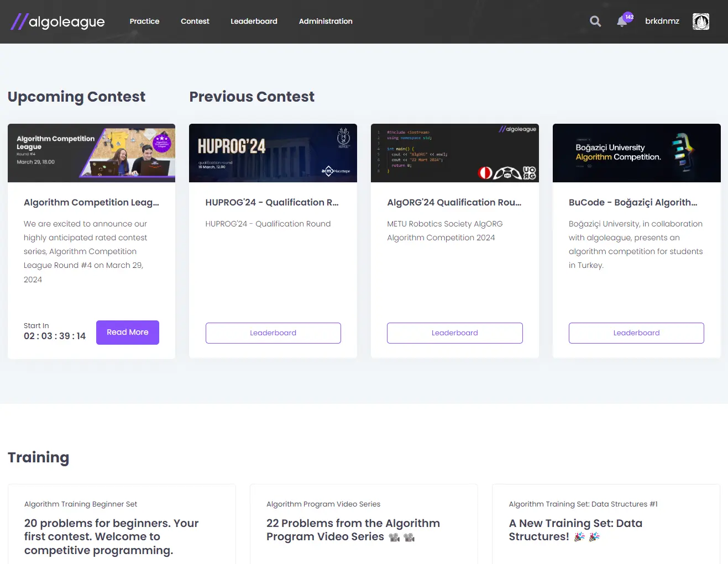Open the "HUPROG'24 - Qualification R..." title
Image resolution: width=728 pixels, height=564 pixels.
coord(272,202)
